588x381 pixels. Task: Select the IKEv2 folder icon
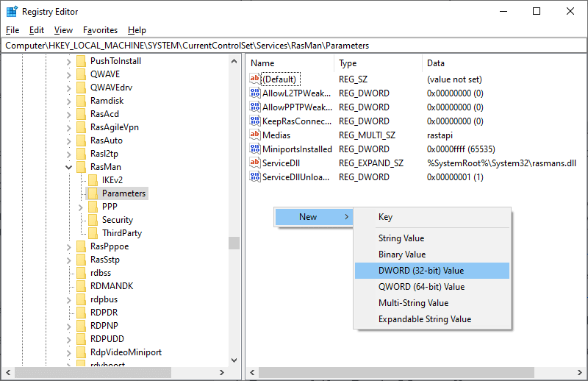[x=93, y=180]
